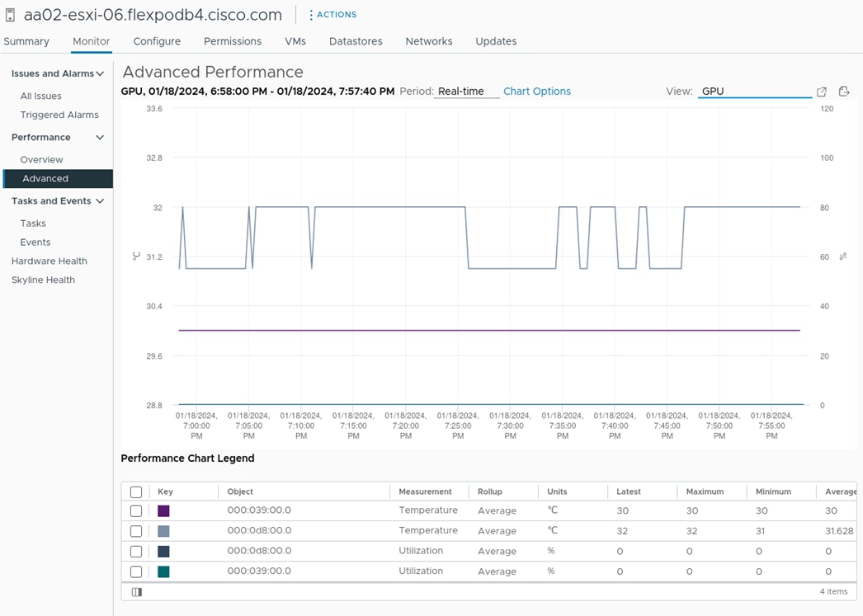863x616 pixels.
Task: Check the 000:039:00.0 Temperature row checkbox
Action: pyautogui.click(x=136, y=511)
